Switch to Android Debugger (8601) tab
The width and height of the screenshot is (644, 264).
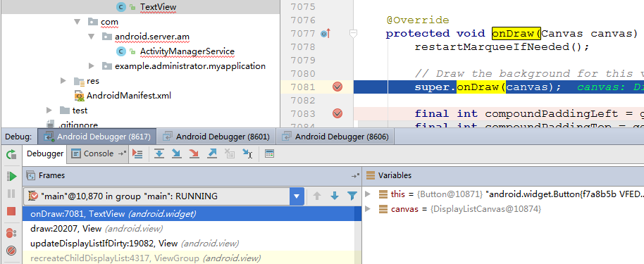tap(216, 137)
